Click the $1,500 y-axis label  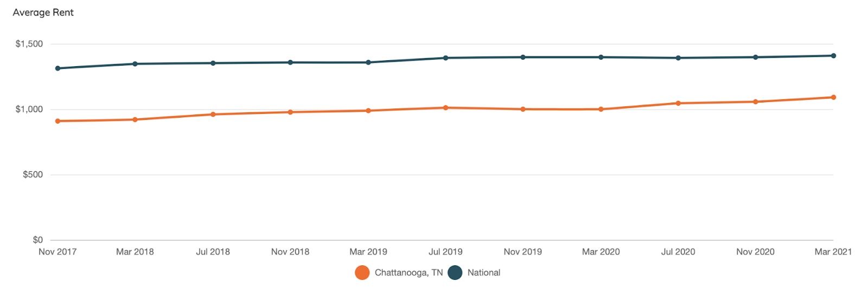pos(29,44)
